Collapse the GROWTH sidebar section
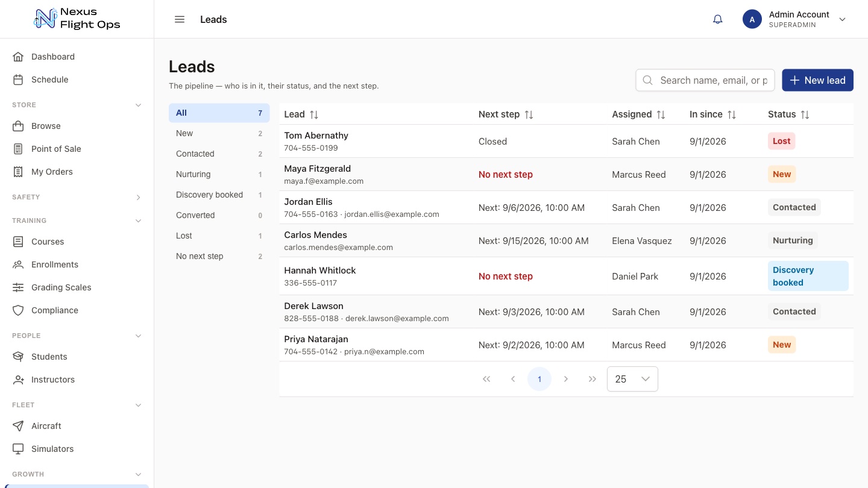868x488 pixels. coord(138,474)
